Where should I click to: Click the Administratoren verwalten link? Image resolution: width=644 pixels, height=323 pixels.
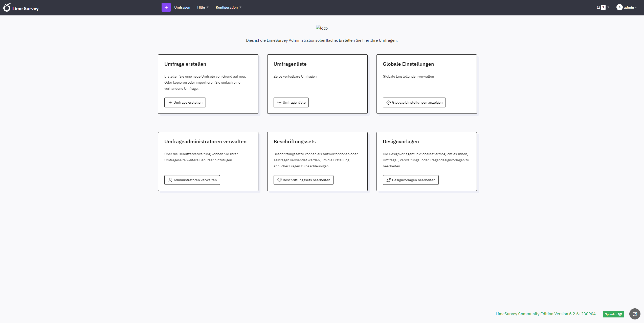pos(192,180)
